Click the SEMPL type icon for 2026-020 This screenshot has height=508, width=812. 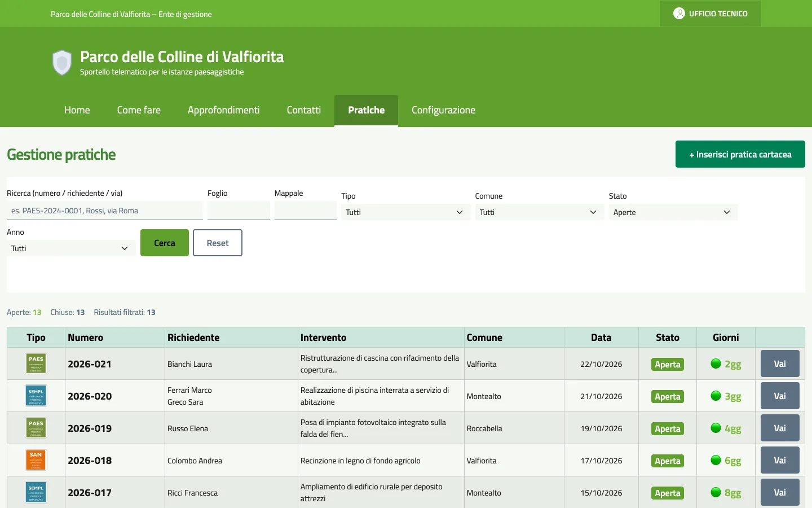click(36, 396)
